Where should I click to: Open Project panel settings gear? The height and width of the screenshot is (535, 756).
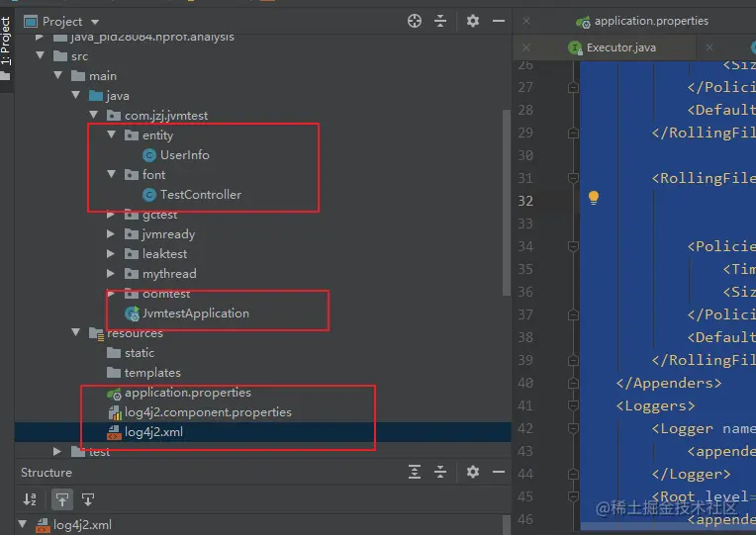(x=473, y=21)
